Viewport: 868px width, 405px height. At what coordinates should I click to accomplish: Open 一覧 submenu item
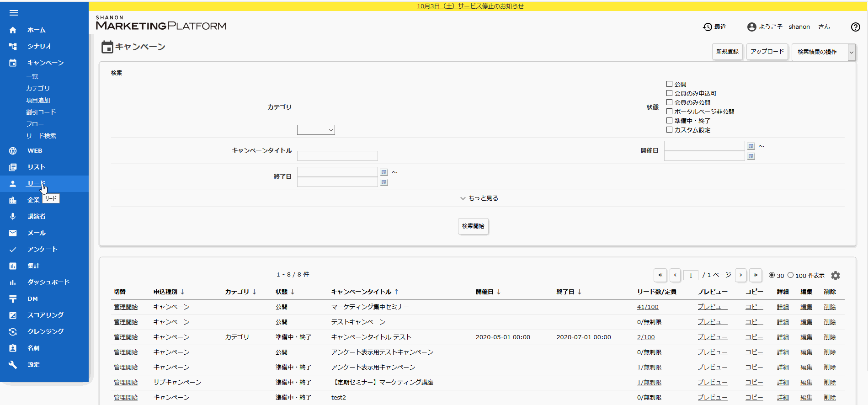click(x=32, y=77)
